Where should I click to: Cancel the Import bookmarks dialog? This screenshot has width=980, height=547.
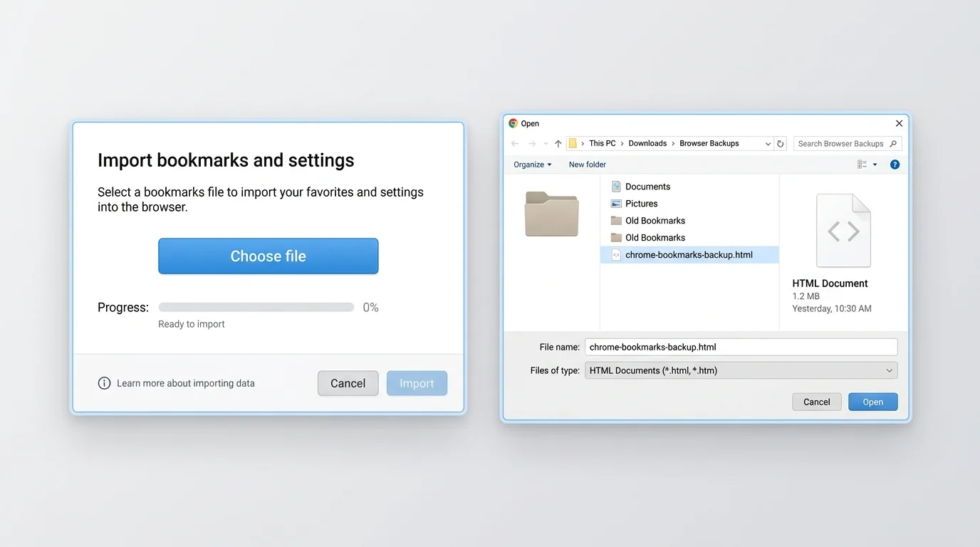[348, 383]
